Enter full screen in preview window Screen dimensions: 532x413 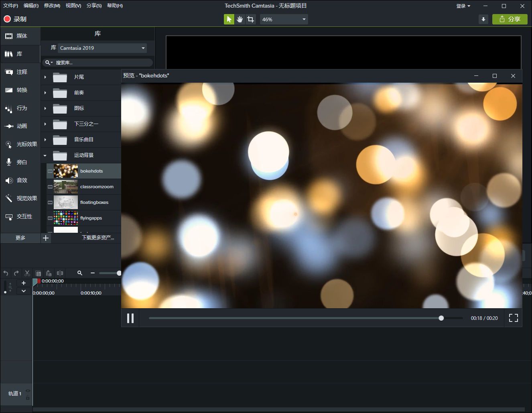514,318
